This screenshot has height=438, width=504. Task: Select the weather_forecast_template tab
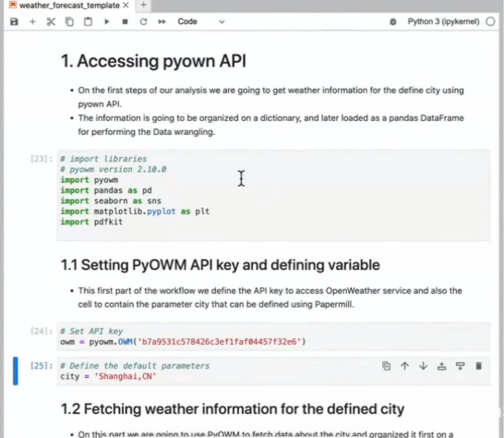click(69, 6)
